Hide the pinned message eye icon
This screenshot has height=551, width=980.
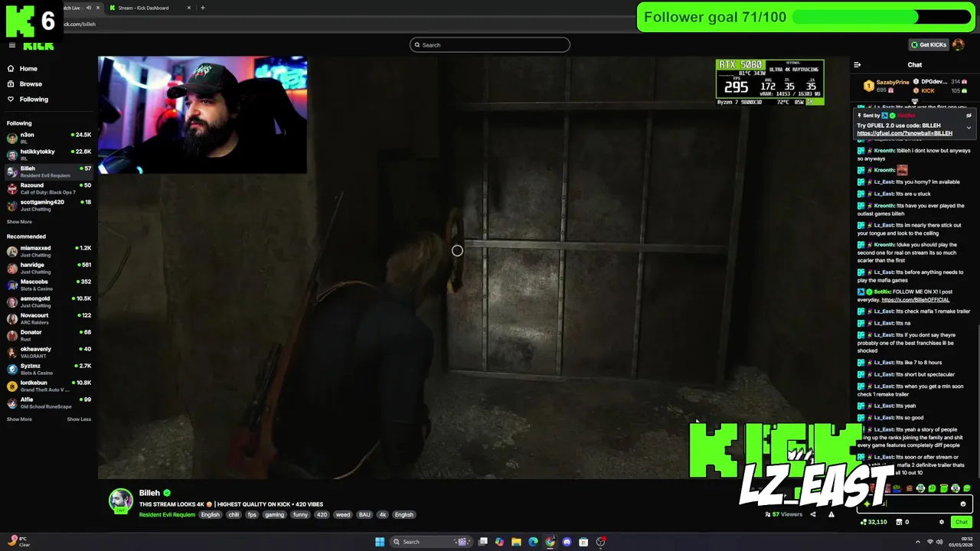pyautogui.click(x=969, y=116)
